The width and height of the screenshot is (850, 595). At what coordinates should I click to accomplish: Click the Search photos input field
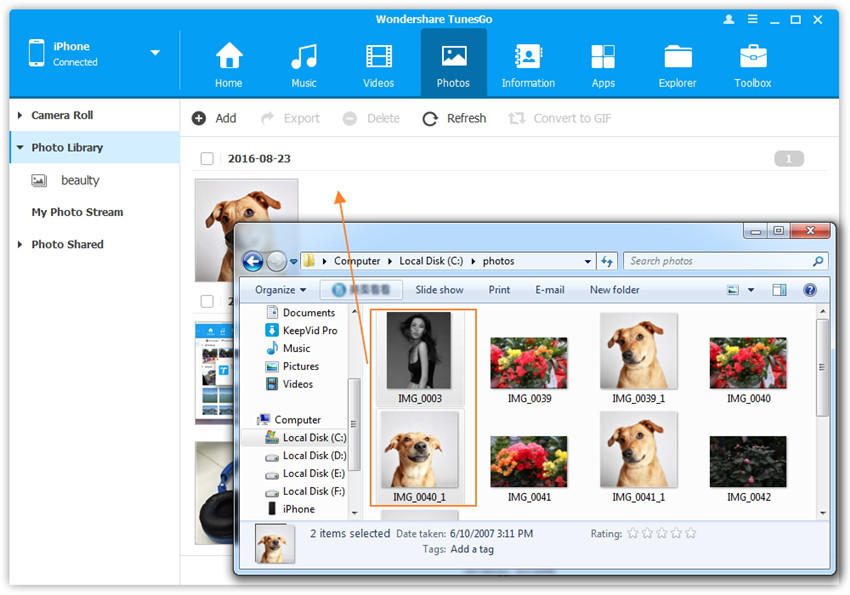point(717,261)
